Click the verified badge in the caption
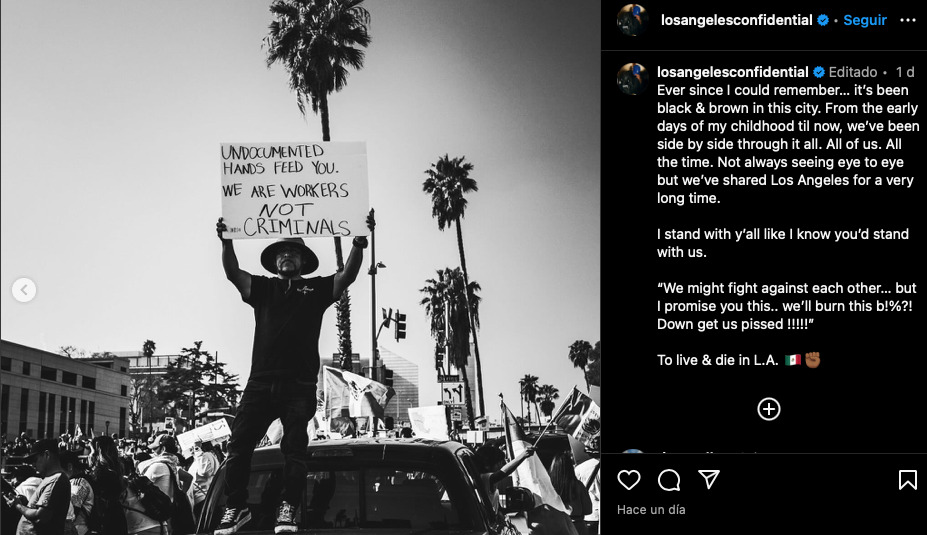The image size is (927, 535). tap(819, 72)
